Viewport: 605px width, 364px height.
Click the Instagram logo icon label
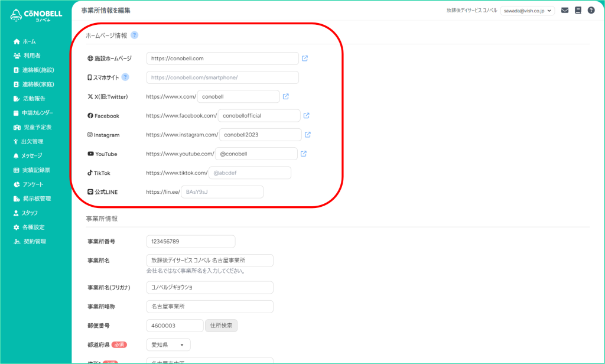[x=90, y=135]
